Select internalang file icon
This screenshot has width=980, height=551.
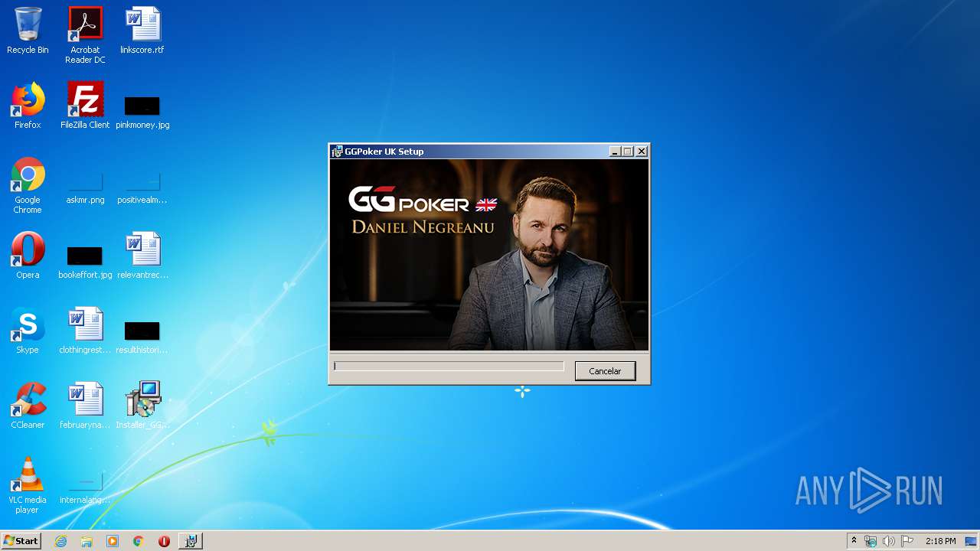click(85, 488)
